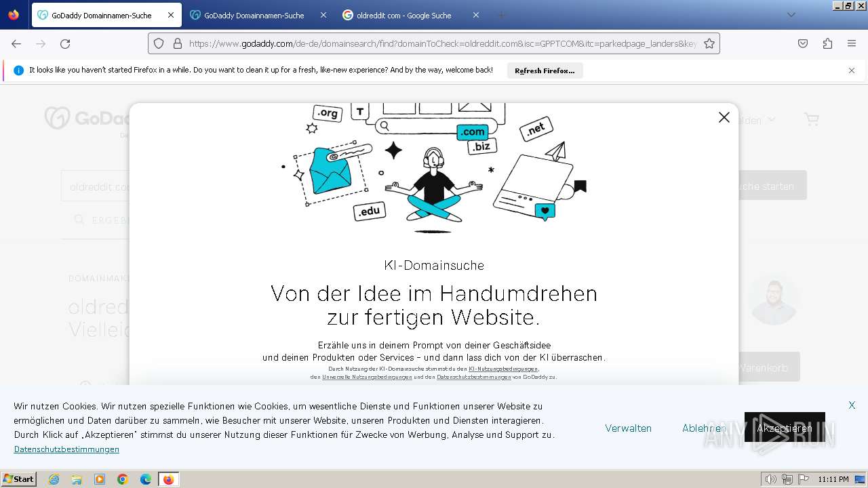Viewport: 868px width, 488px height.
Task: Close the KI-Domainsuche popup dialog
Action: (x=724, y=117)
